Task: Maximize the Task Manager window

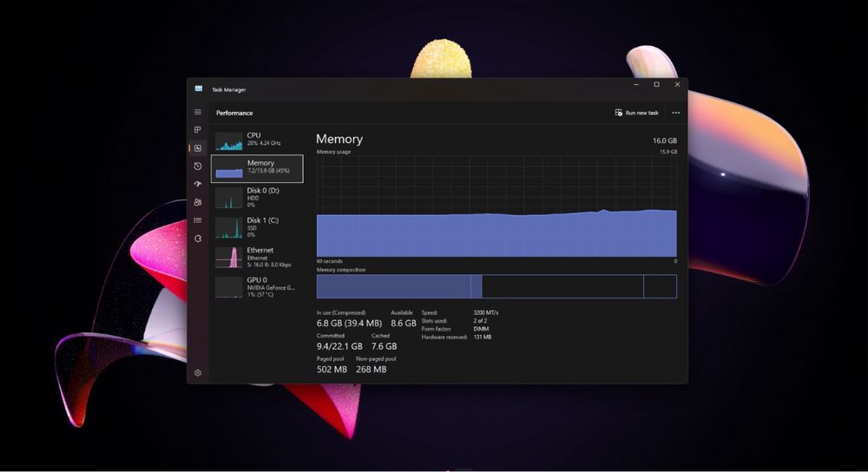Action: pos(656,85)
